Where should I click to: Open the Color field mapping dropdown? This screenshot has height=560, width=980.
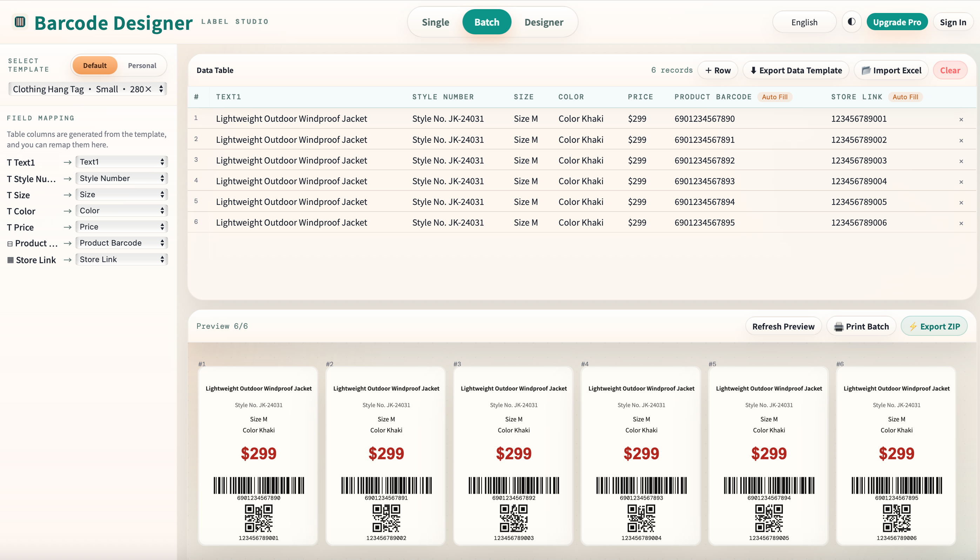[121, 211]
